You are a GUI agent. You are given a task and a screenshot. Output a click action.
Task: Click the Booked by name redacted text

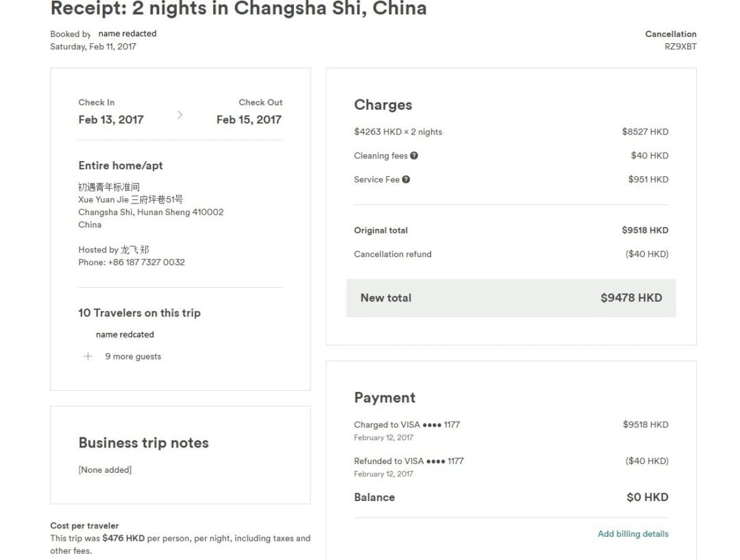[127, 34]
